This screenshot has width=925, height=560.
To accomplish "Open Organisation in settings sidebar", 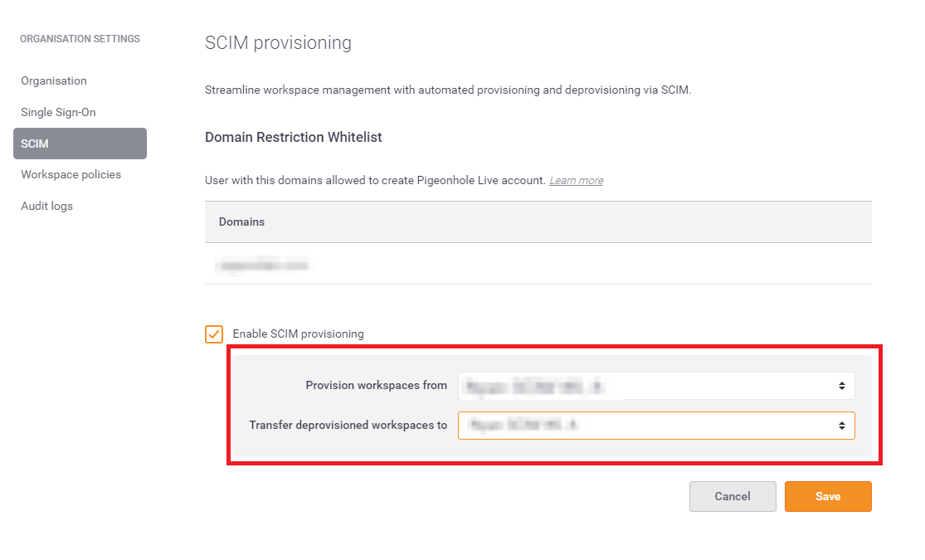I will (54, 80).
